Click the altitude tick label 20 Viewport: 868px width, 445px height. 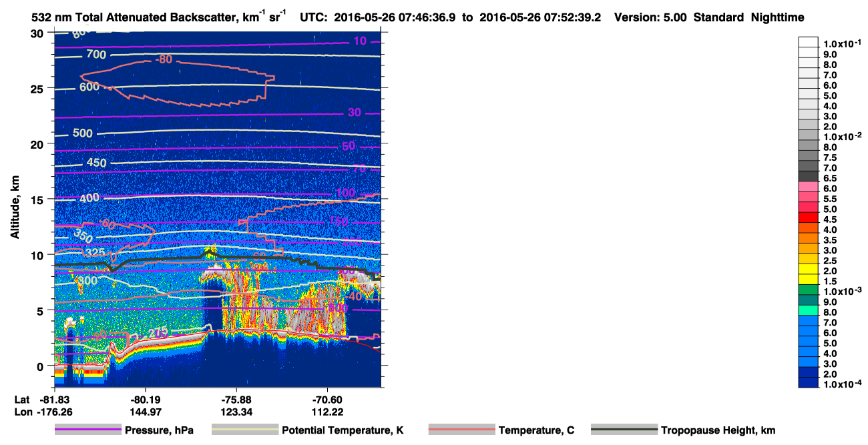pyautogui.click(x=38, y=143)
